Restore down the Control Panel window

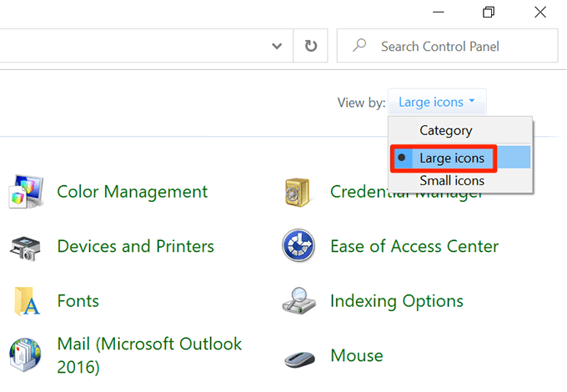coord(489,12)
